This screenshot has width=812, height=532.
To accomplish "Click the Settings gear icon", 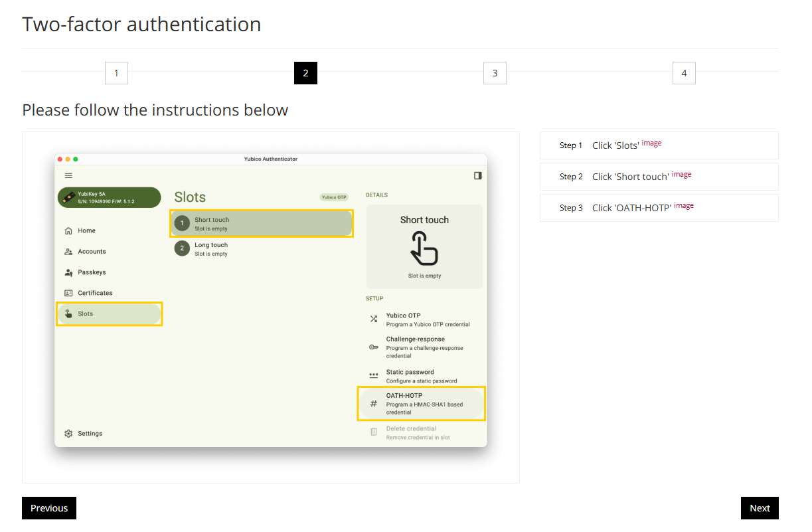I will click(68, 434).
